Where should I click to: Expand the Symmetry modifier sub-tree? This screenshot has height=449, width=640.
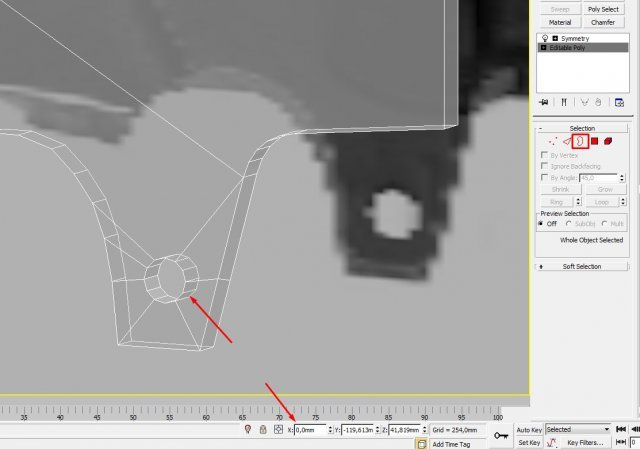(x=553, y=38)
